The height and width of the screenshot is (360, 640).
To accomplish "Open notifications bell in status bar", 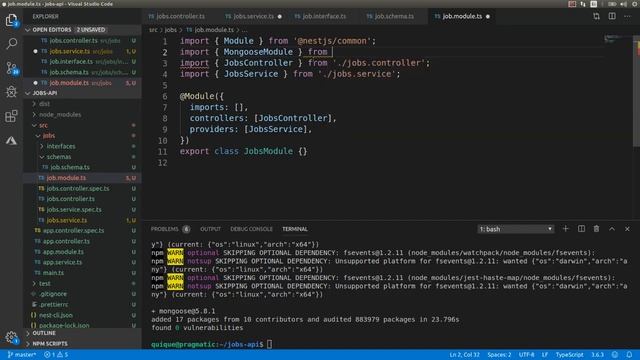I will point(629,355).
